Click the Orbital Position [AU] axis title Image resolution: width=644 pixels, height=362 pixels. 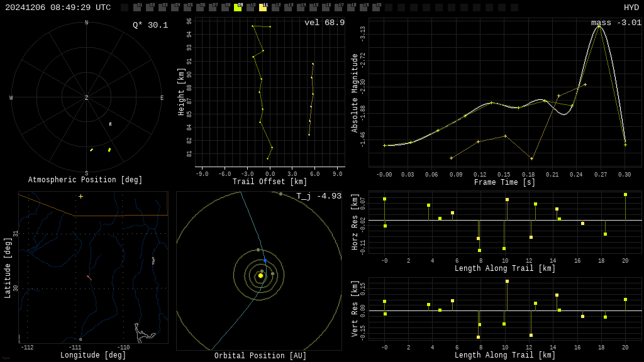tap(260, 356)
